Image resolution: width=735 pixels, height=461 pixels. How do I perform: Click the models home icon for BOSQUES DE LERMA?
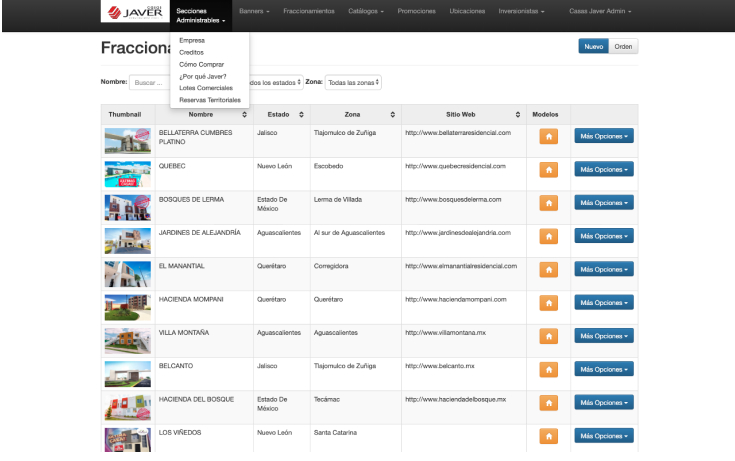point(548,203)
